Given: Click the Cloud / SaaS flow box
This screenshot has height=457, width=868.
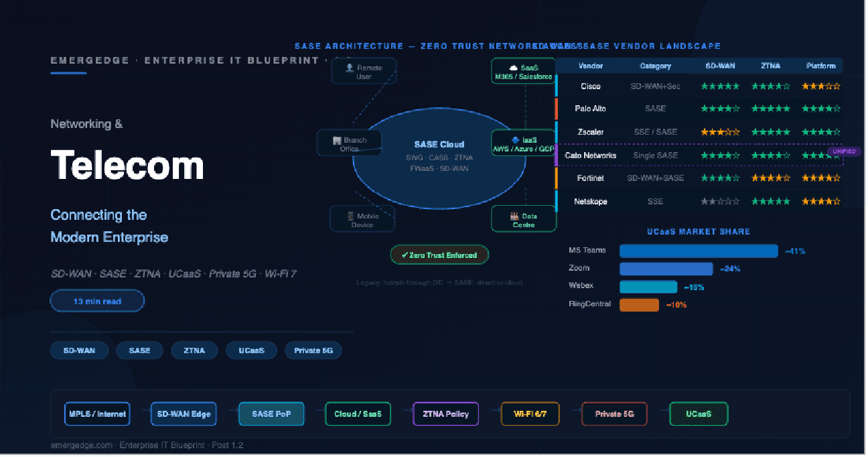Looking at the screenshot, I should (358, 414).
